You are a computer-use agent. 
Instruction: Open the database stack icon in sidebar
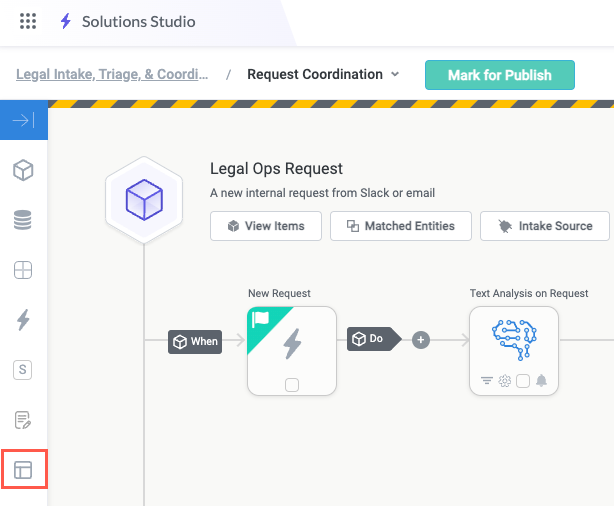pyautogui.click(x=23, y=220)
